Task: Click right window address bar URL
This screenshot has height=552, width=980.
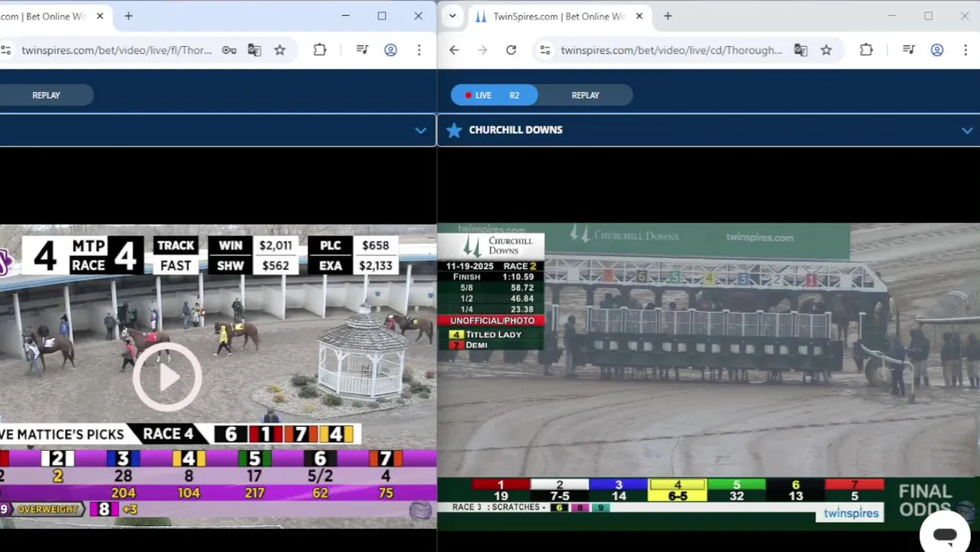Action: [x=671, y=50]
